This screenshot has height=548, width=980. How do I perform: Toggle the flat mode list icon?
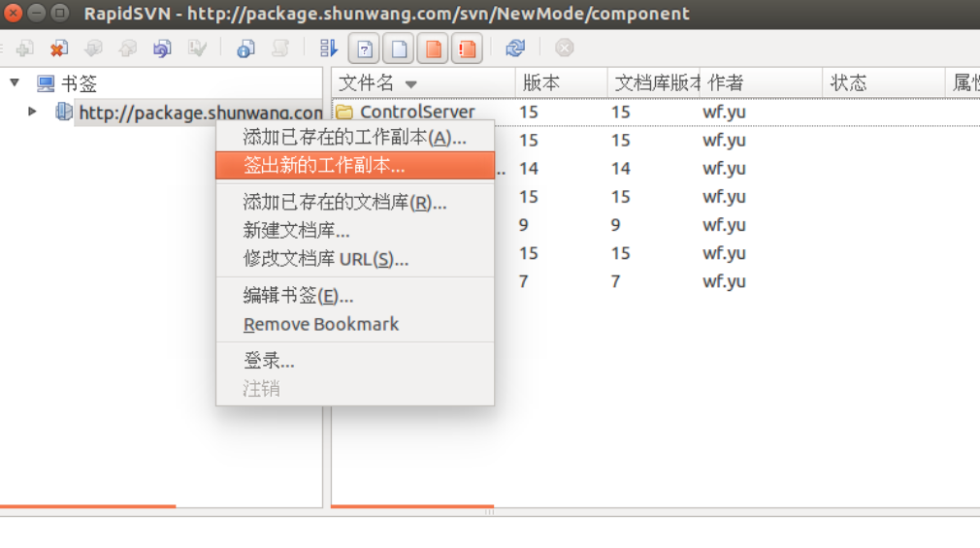coord(328,48)
